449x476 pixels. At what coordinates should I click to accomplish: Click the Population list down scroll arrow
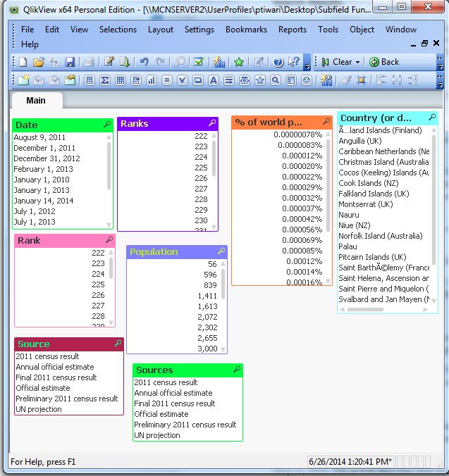pos(223,349)
